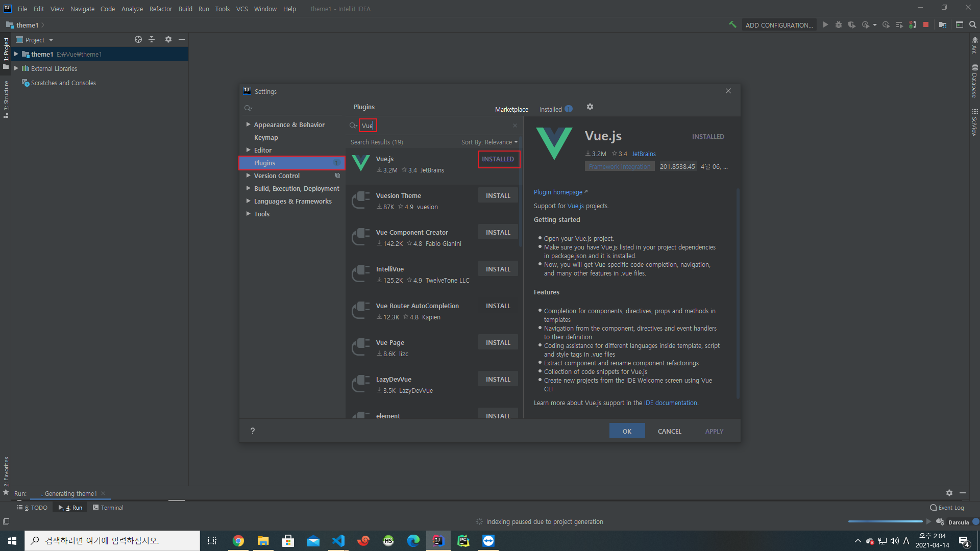
Task: Collapse all in Project panel
Action: [152, 39]
